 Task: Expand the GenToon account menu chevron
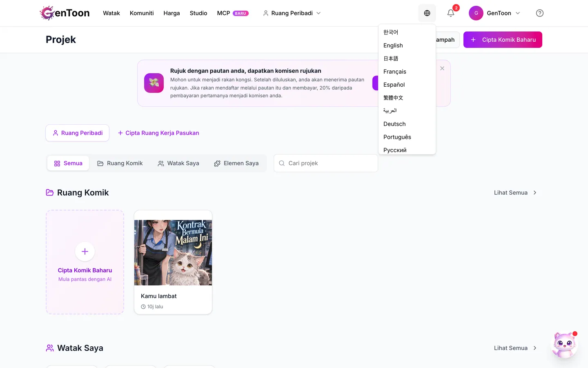pyautogui.click(x=518, y=13)
